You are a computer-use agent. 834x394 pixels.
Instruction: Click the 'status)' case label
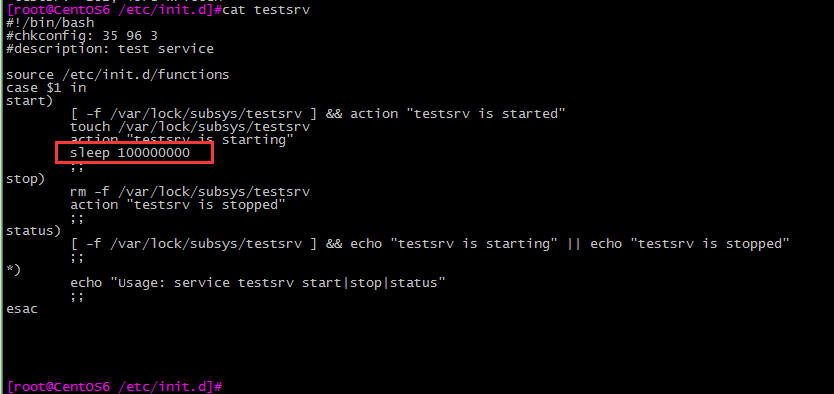point(34,231)
